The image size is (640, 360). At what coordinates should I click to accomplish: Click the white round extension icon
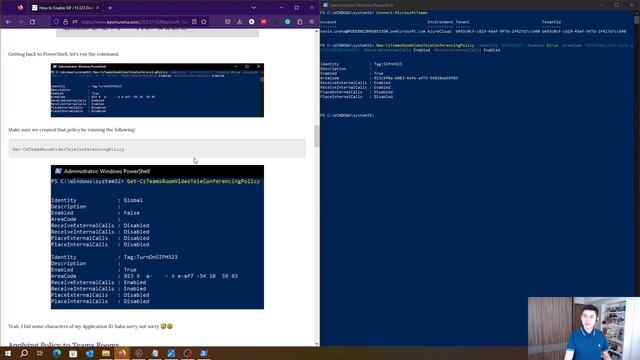click(x=251, y=22)
